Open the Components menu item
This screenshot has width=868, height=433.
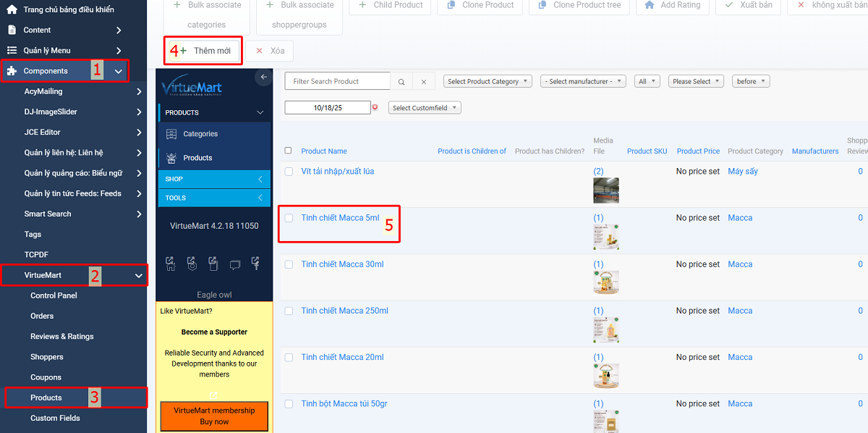(46, 71)
